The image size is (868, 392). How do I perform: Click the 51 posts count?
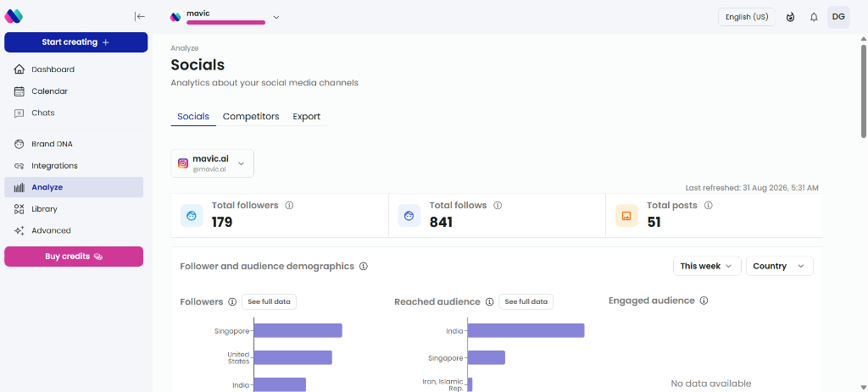pyautogui.click(x=654, y=223)
